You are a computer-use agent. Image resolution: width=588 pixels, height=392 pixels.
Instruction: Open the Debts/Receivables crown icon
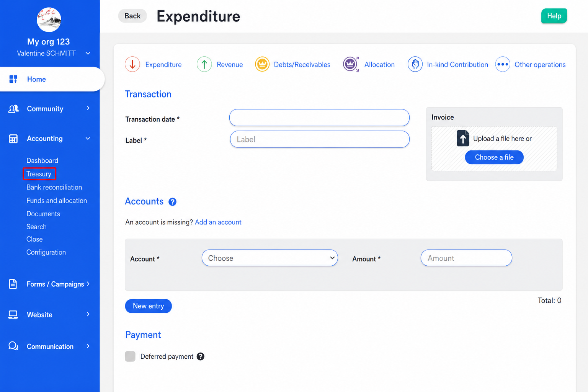[262, 64]
